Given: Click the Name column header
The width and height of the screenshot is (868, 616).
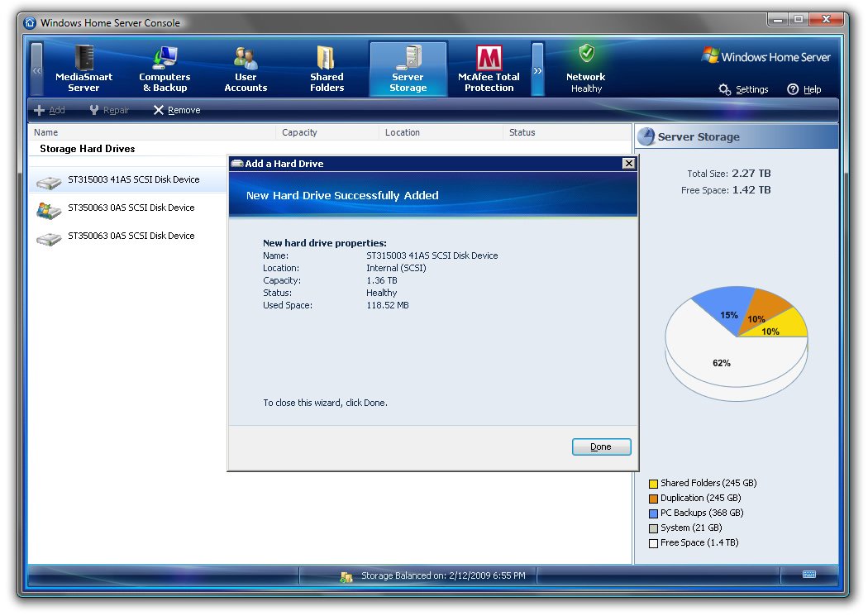Looking at the screenshot, I should [46, 132].
